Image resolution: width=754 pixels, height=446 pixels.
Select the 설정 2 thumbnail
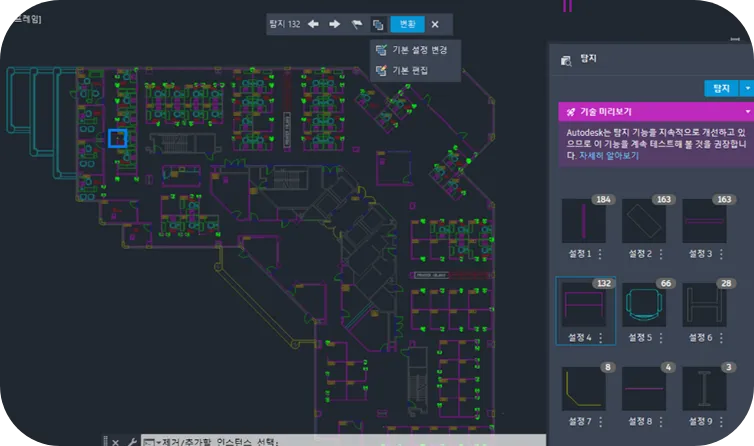(644, 221)
